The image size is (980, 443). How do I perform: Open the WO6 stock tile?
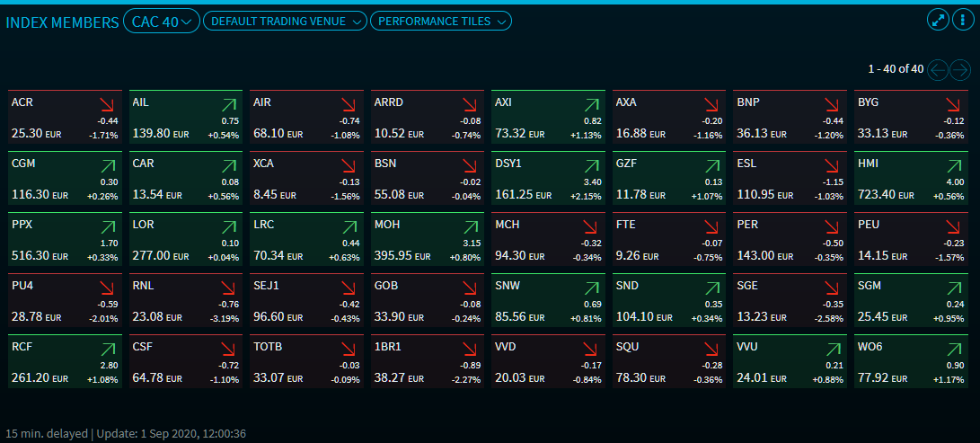[909, 361]
